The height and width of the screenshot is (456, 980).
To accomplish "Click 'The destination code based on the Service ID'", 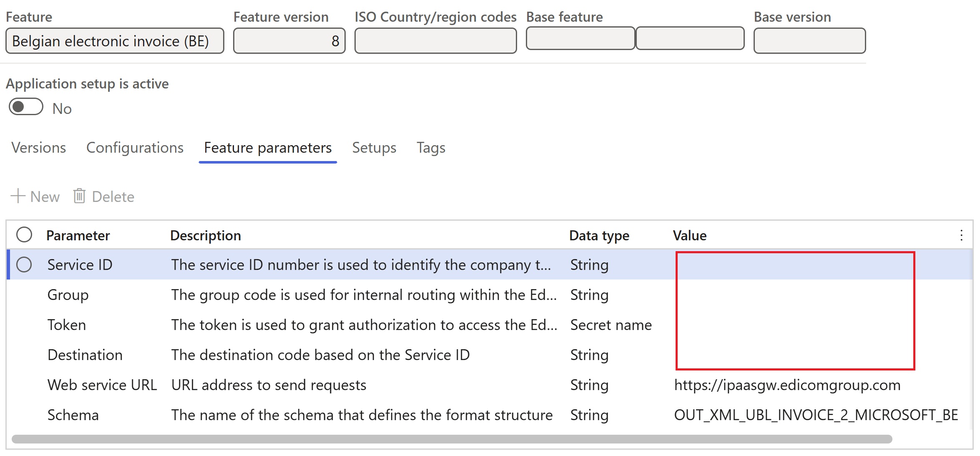I will [x=321, y=355].
